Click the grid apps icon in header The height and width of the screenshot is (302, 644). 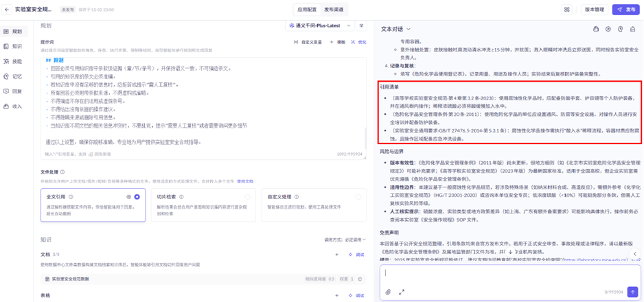pos(567,10)
